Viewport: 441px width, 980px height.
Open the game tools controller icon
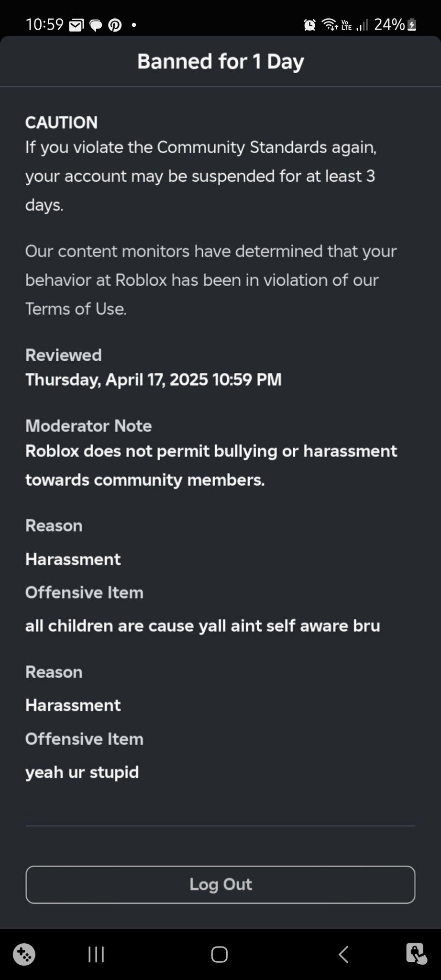point(24,954)
